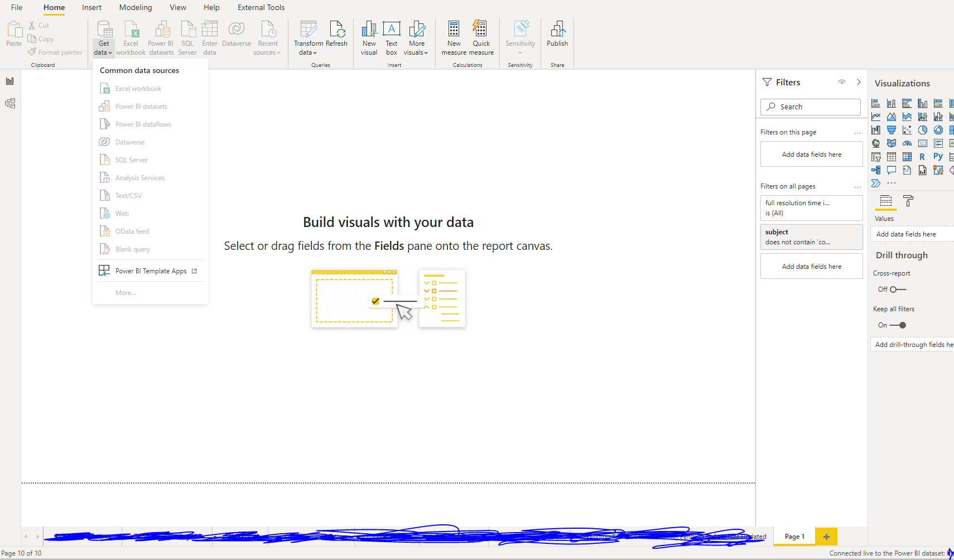Open Model view from left sidebar
954x560 pixels.
click(x=10, y=103)
